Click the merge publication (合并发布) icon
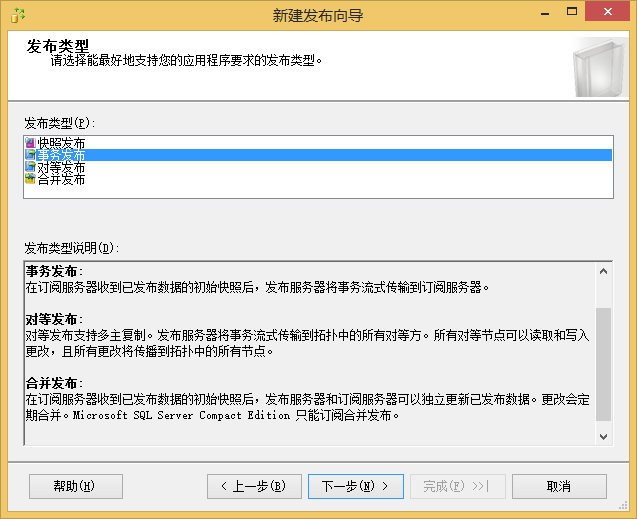The width and height of the screenshot is (637, 519). [30, 179]
